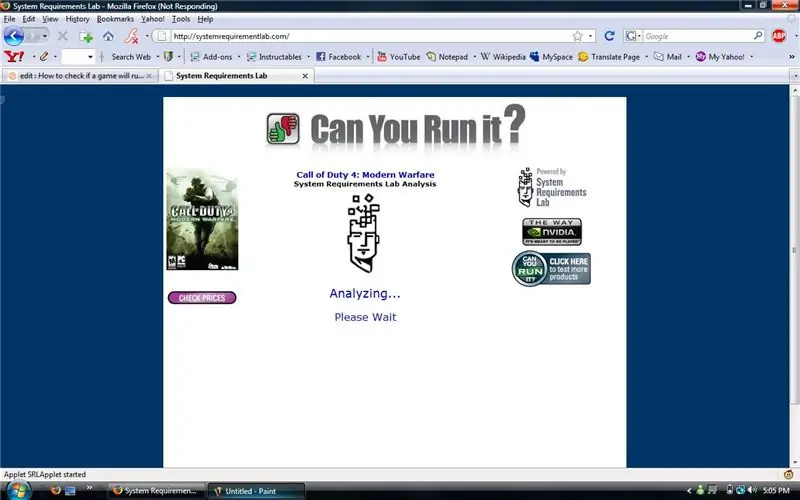This screenshot has height=500, width=800.
Task: Click the Adblock Plus ABP icon
Action: click(779, 36)
